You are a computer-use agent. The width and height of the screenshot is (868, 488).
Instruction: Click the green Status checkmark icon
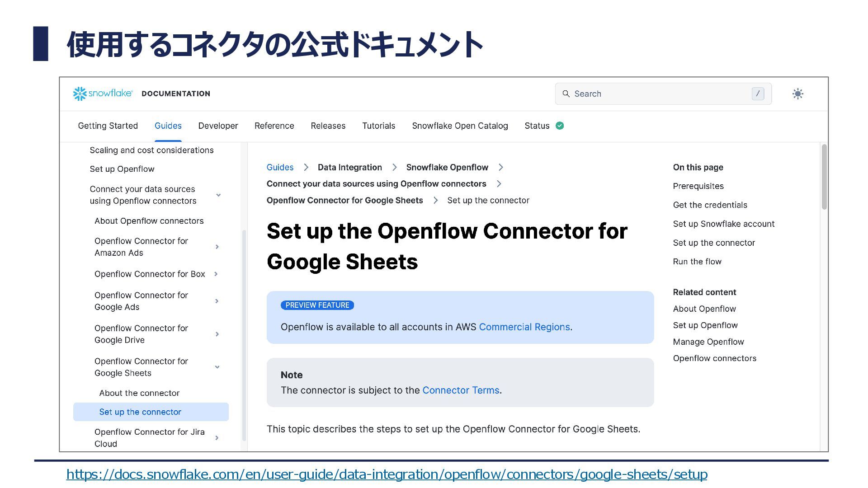tap(560, 126)
